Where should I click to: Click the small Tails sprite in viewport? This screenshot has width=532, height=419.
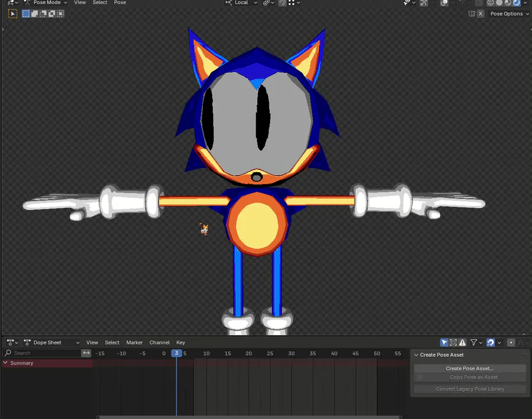205,229
